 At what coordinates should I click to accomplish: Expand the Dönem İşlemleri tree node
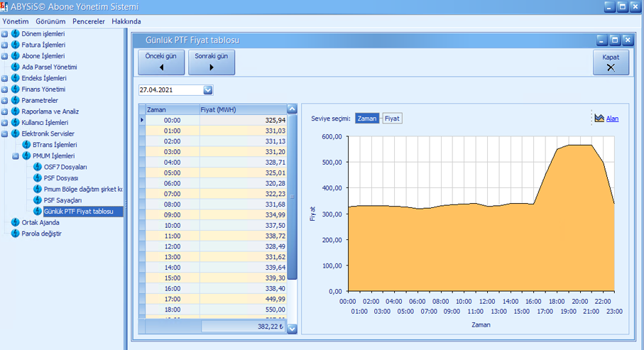[x=4, y=34]
